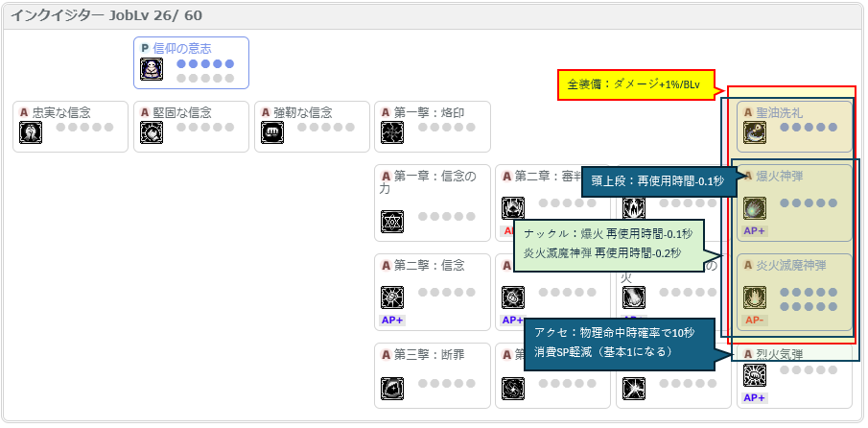Click the AP+ badge under 第二撃:信念
868x428 pixels.
(x=392, y=320)
